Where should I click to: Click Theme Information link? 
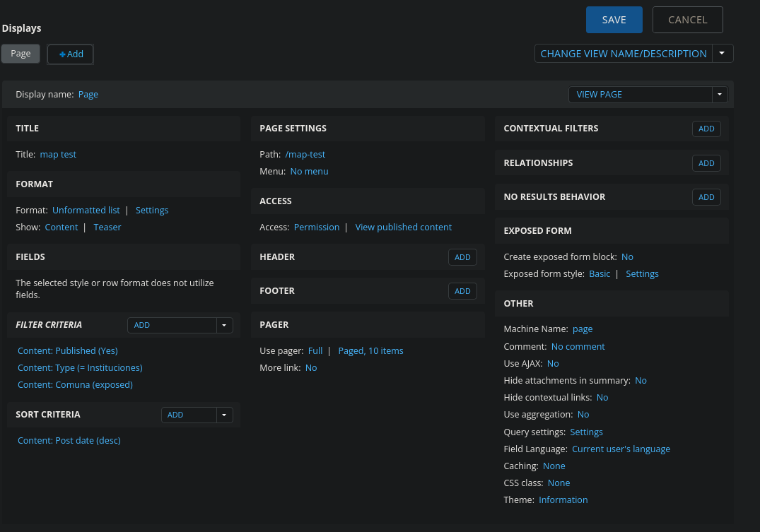click(563, 500)
